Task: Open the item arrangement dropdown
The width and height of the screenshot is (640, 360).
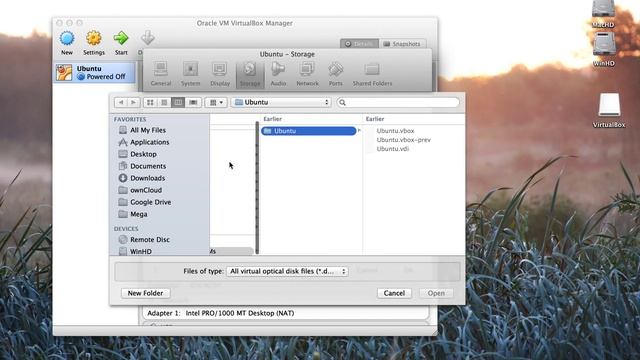Action: pyautogui.click(x=216, y=102)
